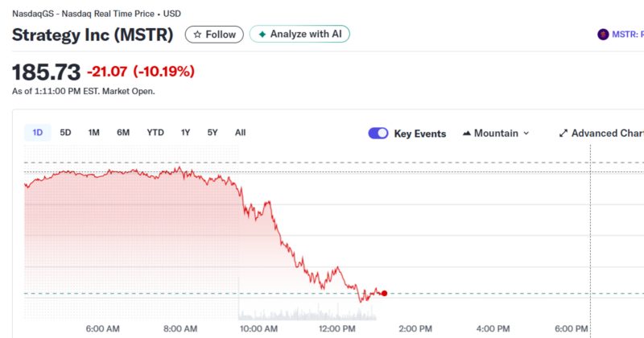644x338 pixels.
Task: Click the star icon on the Follow button
Action: [197, 35]
